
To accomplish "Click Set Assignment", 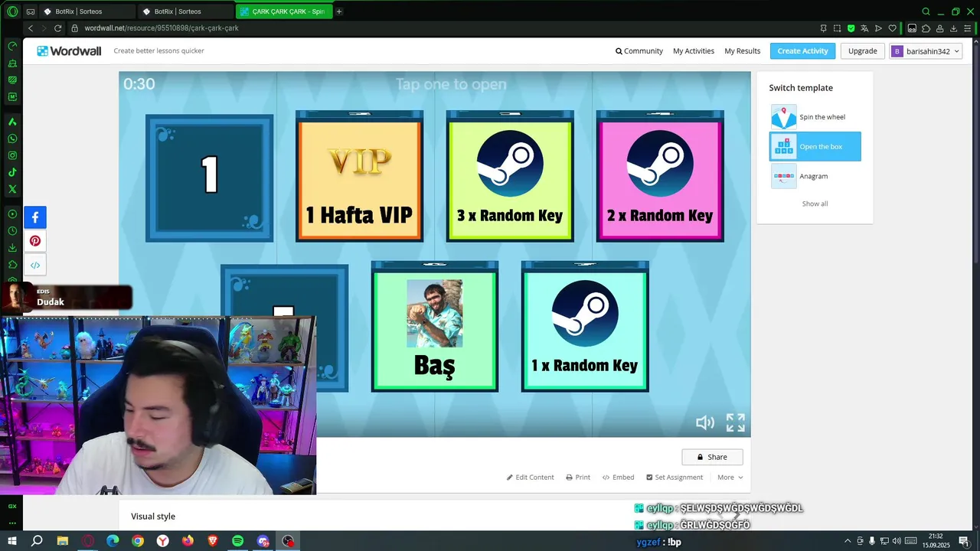I will (674, 477).
